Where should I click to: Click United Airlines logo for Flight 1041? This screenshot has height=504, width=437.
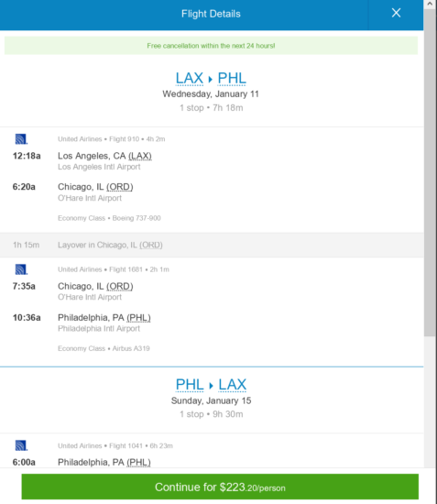21,445
